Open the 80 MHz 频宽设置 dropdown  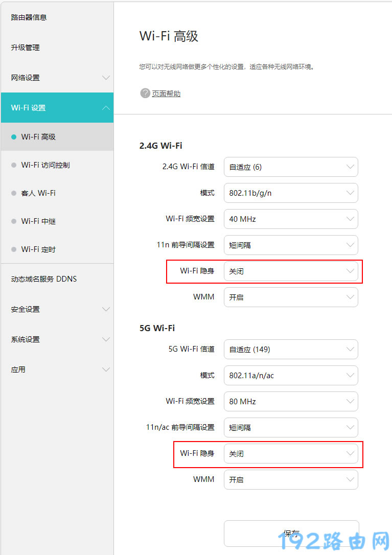click(x=290, y=401)
